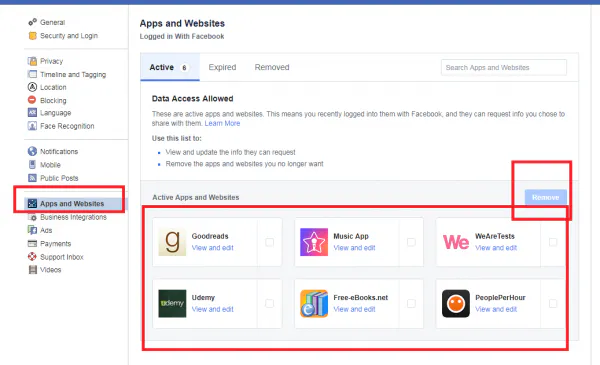Click the Mobile phone icon

tap(33, 165)
